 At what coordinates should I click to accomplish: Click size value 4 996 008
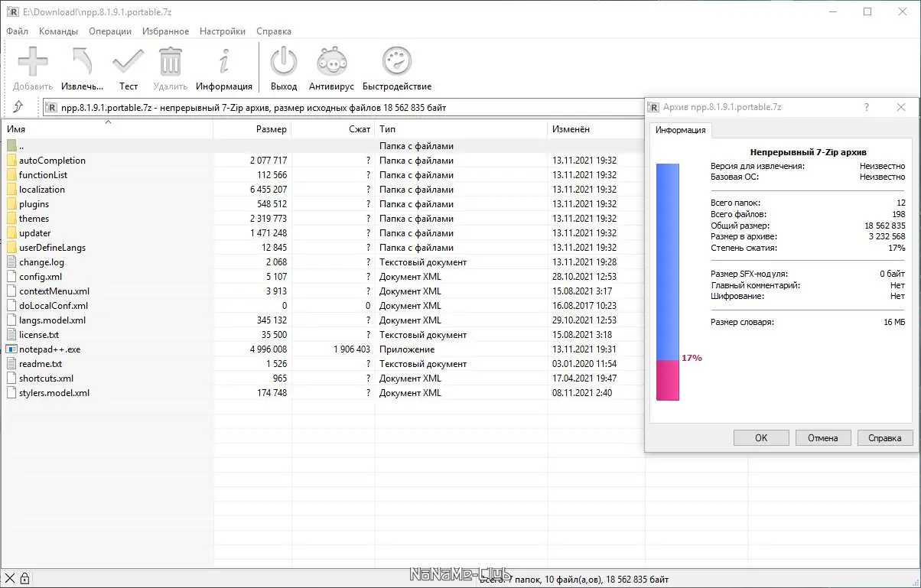pos(268,349)
